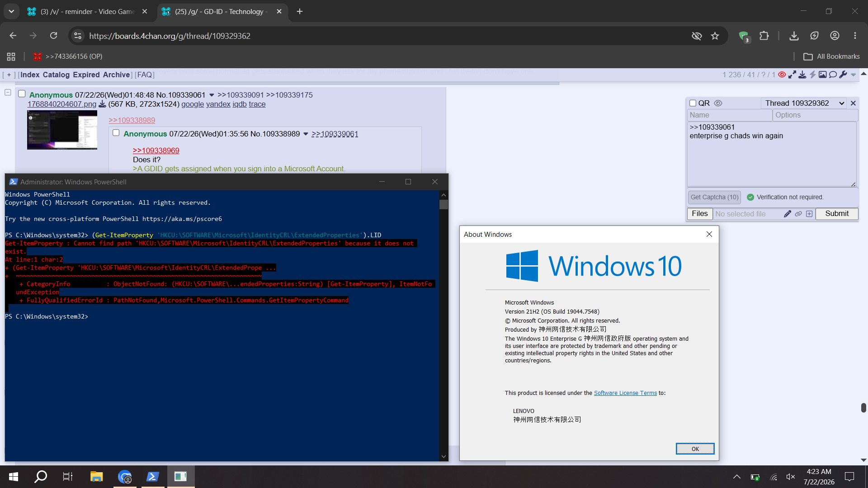Open a new browser tab
Image resolution: width=868 pixels, height=488 pixels.
pyautogui.click(x=300, y=12)
